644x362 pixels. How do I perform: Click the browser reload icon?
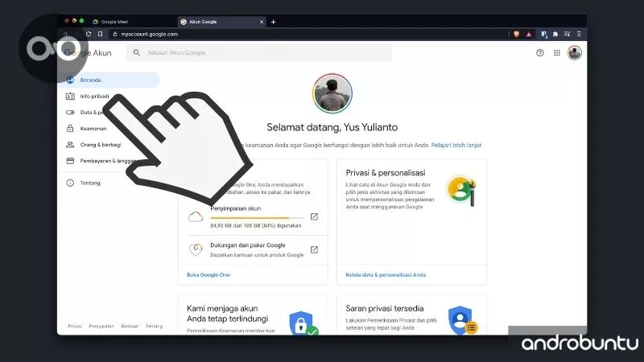[89, 34]
